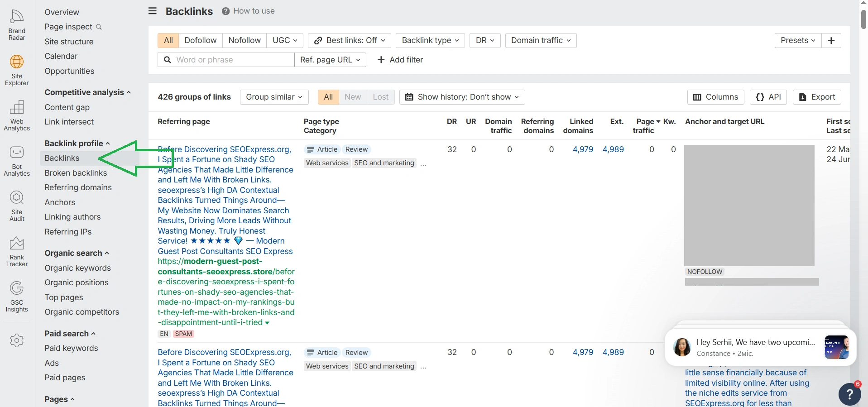Open Best links: Off dropdown
The height and width of the screenshot is (407, 868).
(350, 40)
